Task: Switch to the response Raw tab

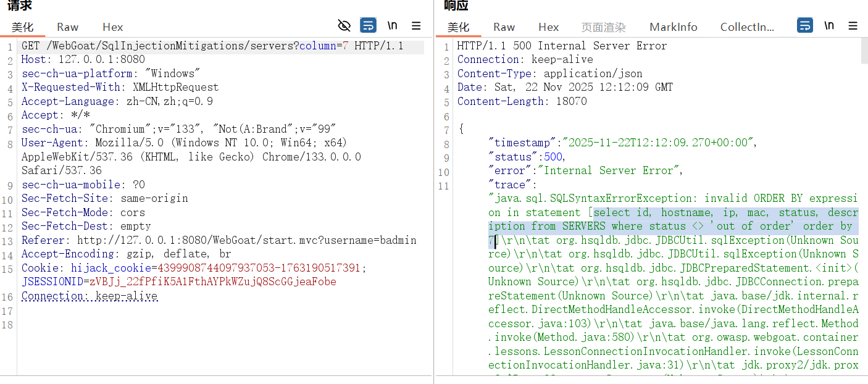Action: coord(504,27)
